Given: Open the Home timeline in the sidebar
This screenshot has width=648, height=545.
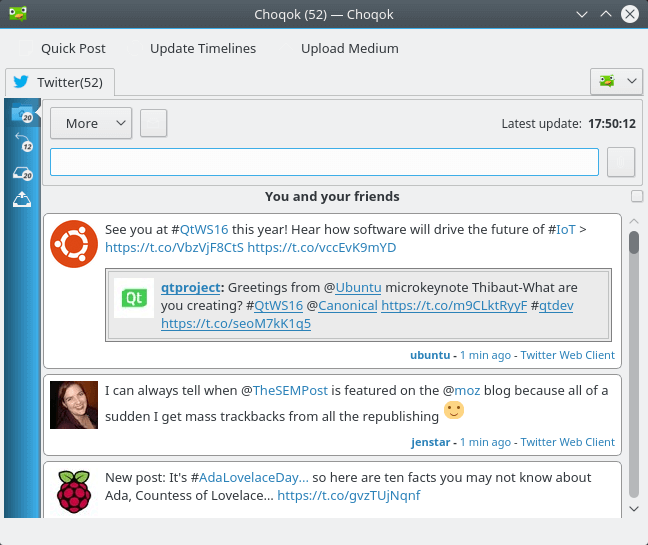Looking at the screenshot, I should 22,115.
